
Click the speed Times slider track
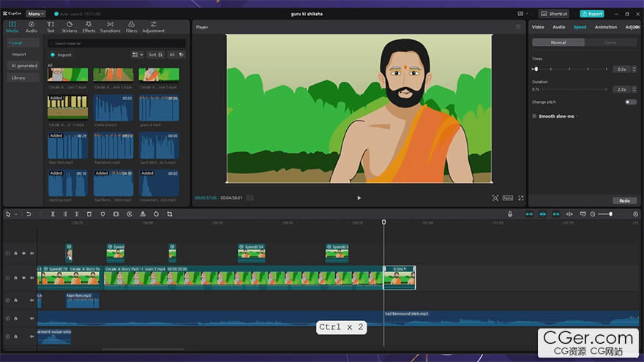571,69
